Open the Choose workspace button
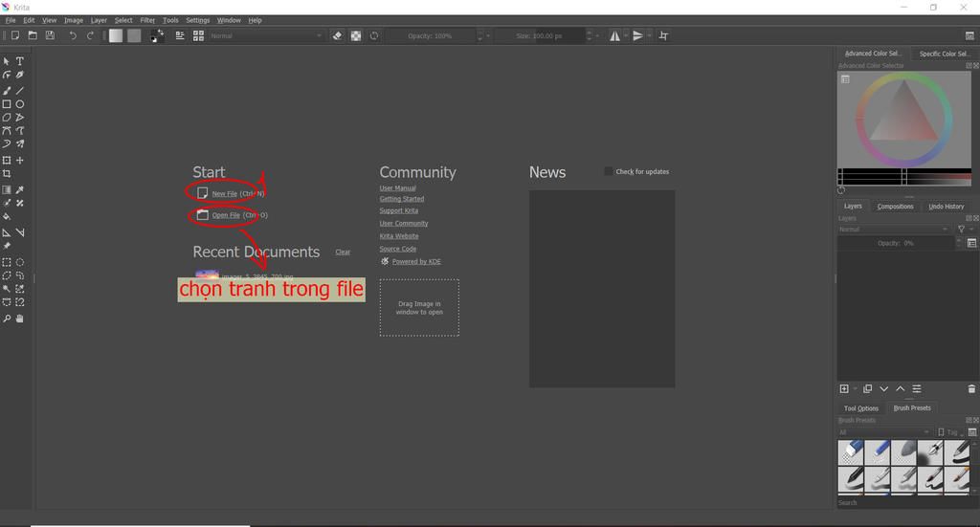Screen dimensions: 980x527 coord(969,36)
